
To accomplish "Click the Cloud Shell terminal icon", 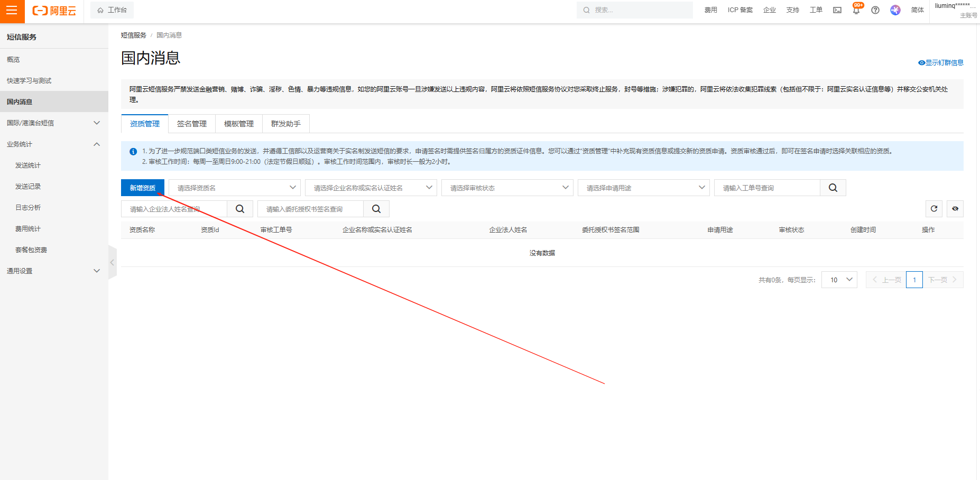I will click(837, 10).
